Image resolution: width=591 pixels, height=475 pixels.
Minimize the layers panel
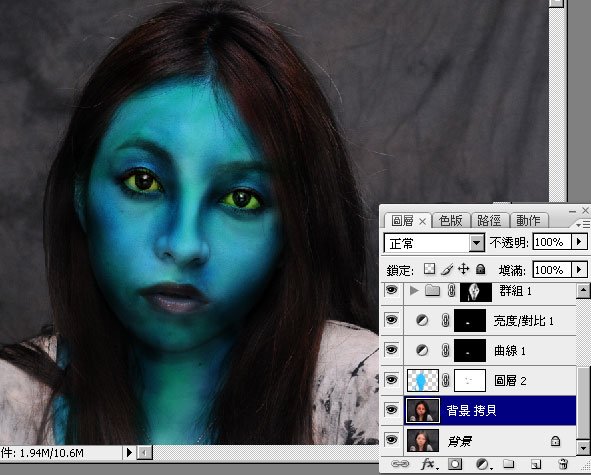(x=572, y=211)
